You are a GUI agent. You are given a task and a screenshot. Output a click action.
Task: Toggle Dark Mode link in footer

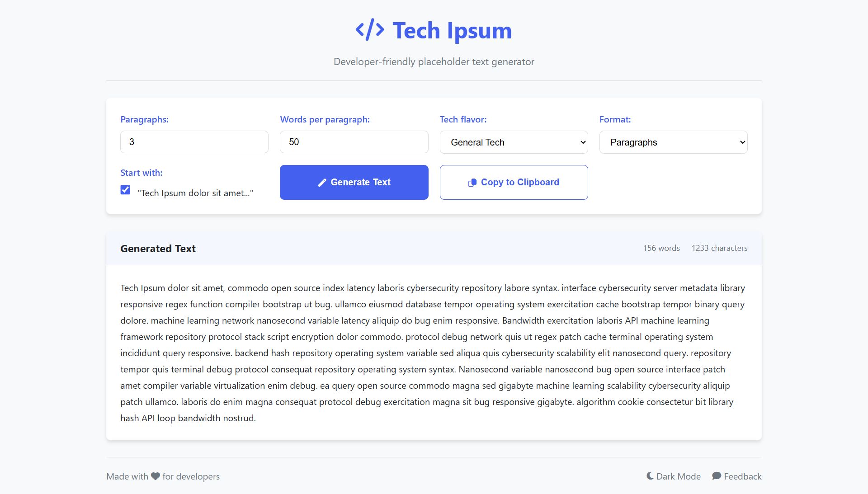click(674, 476)
